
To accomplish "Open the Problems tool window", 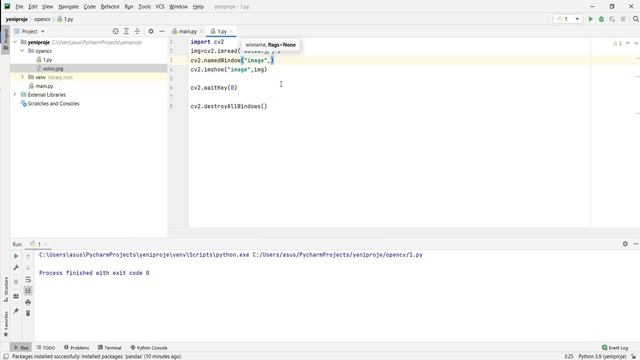I will 77,348.
